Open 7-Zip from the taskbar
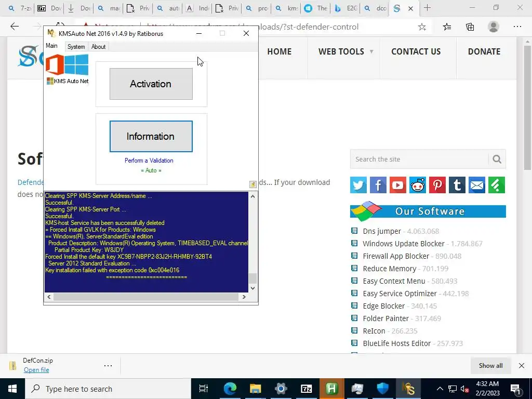Viewport: 532px width, 399px height. coord(306,389)
